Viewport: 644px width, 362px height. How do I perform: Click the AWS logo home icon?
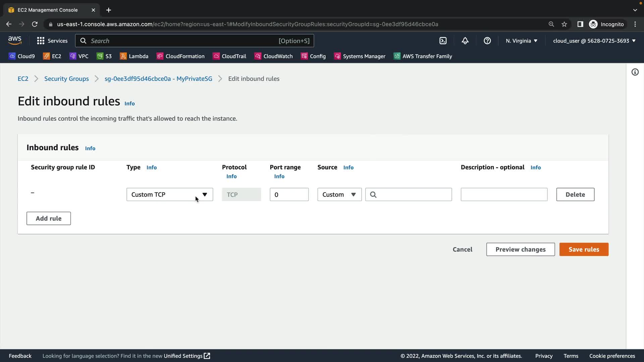15,41
